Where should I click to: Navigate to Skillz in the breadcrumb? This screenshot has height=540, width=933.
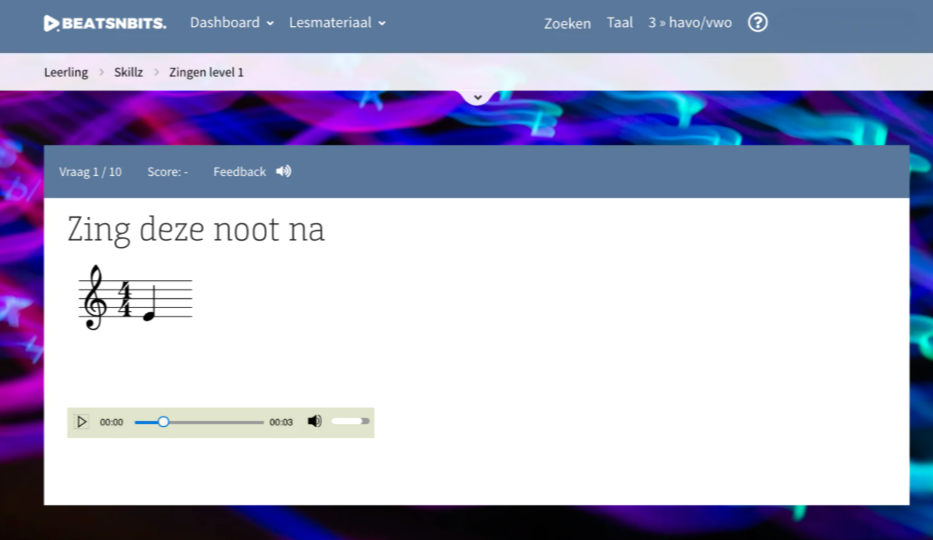[x=128, y=72]
